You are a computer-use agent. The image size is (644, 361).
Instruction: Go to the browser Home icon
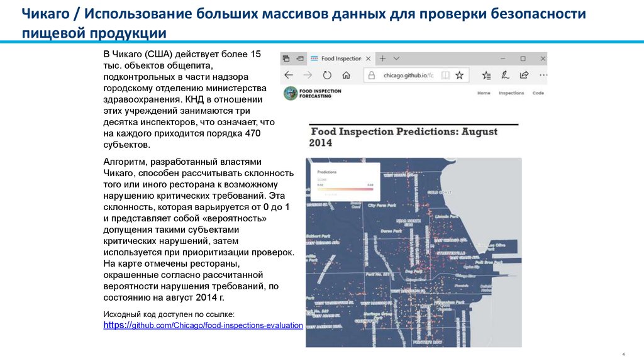tap(347, 75)
